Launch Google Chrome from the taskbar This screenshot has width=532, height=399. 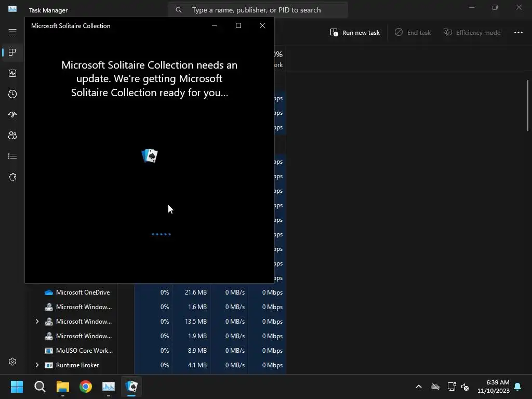point(86,387)
